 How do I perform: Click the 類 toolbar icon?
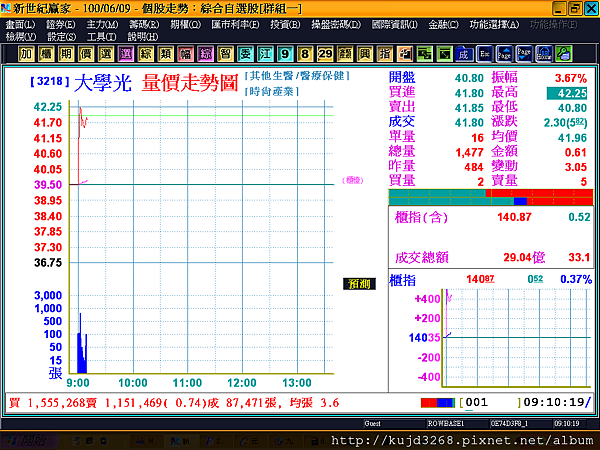pyautogui.click(x=166, y=54)
